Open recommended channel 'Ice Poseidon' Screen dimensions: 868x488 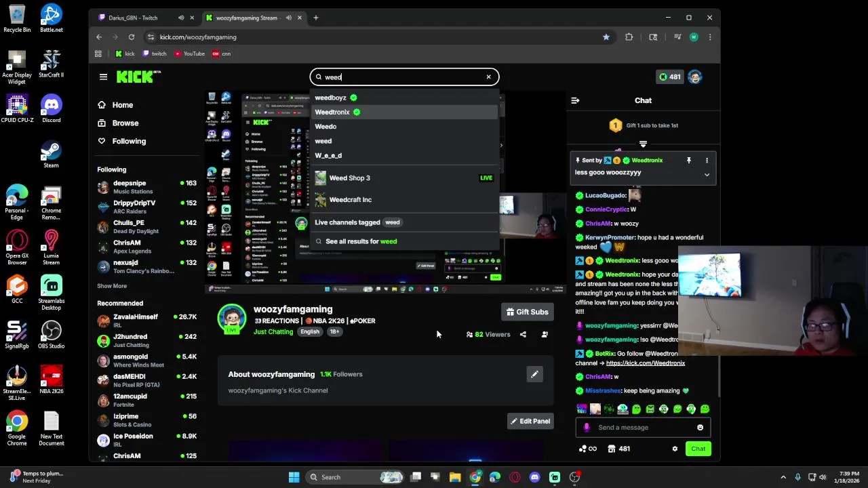146,440
